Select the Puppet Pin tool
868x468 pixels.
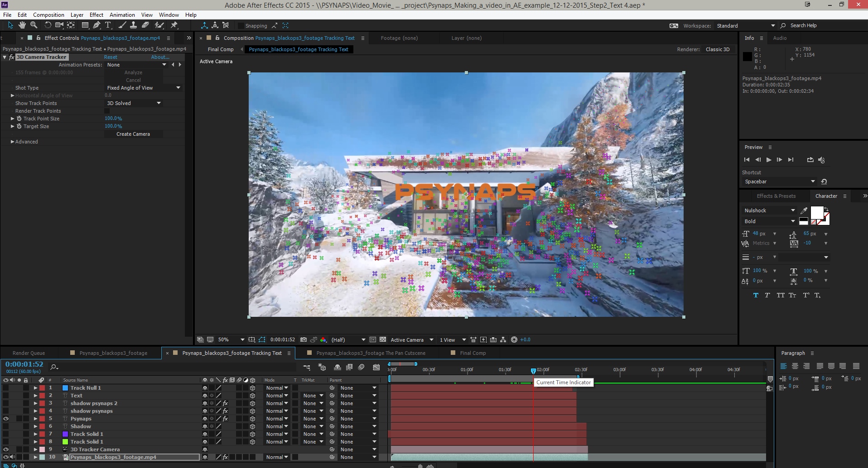coord(174,25)
